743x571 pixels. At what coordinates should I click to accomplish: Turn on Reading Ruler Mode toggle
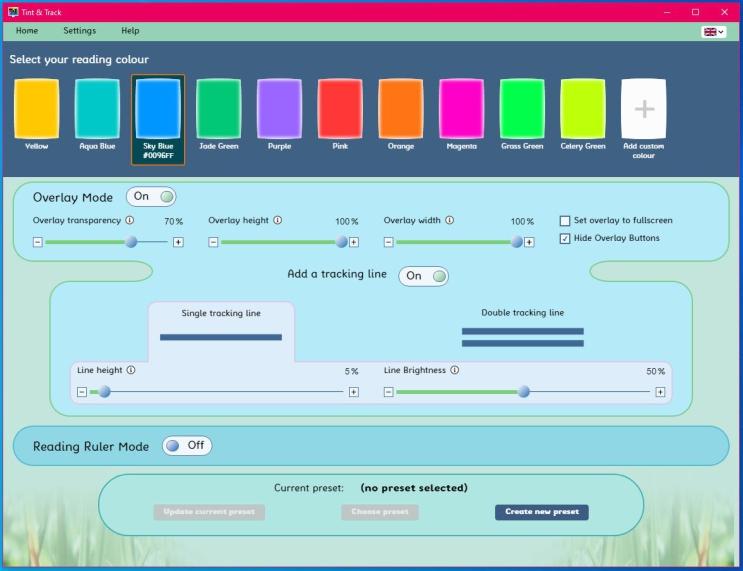coord(187,445)
